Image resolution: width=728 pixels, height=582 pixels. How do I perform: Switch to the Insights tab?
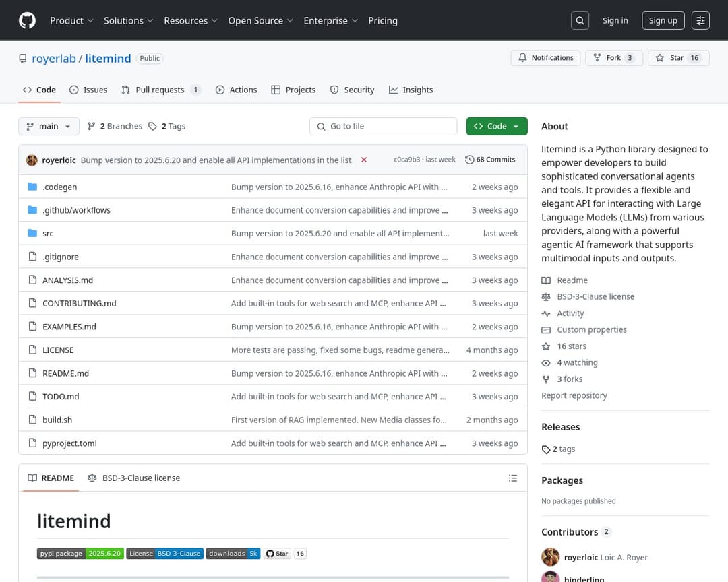point(411,90)
